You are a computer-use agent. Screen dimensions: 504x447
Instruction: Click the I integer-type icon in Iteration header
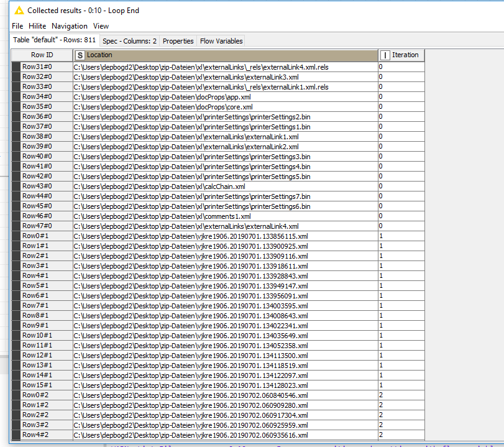[385, 55]
